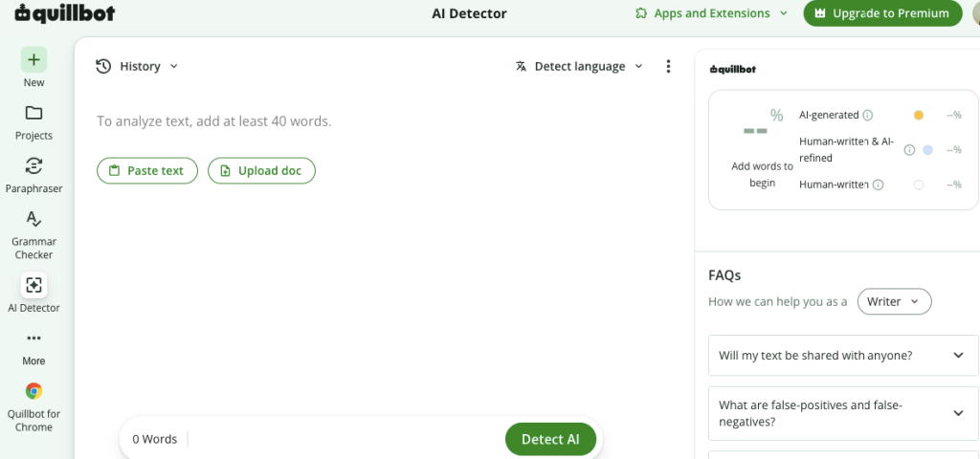Viewport: 980px width, 459px height.
Task: Click the 0 Words counter
Action: (154, 439)
